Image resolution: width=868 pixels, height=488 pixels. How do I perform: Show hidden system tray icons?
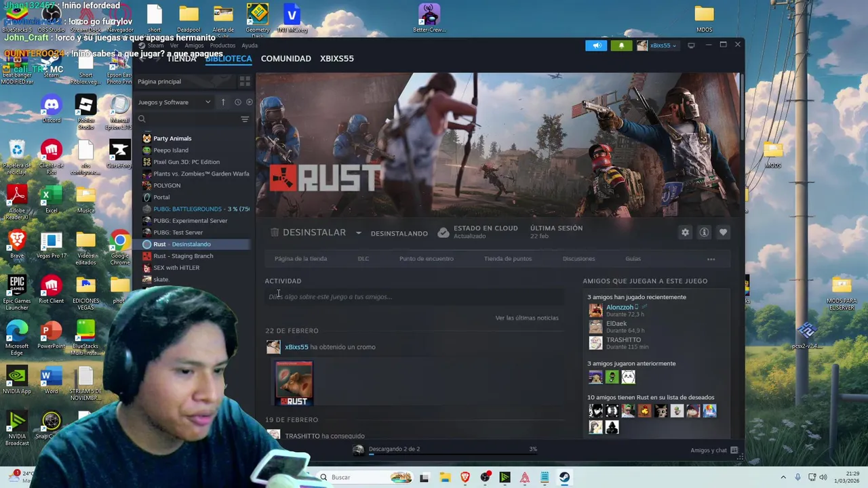pos(783,477)
